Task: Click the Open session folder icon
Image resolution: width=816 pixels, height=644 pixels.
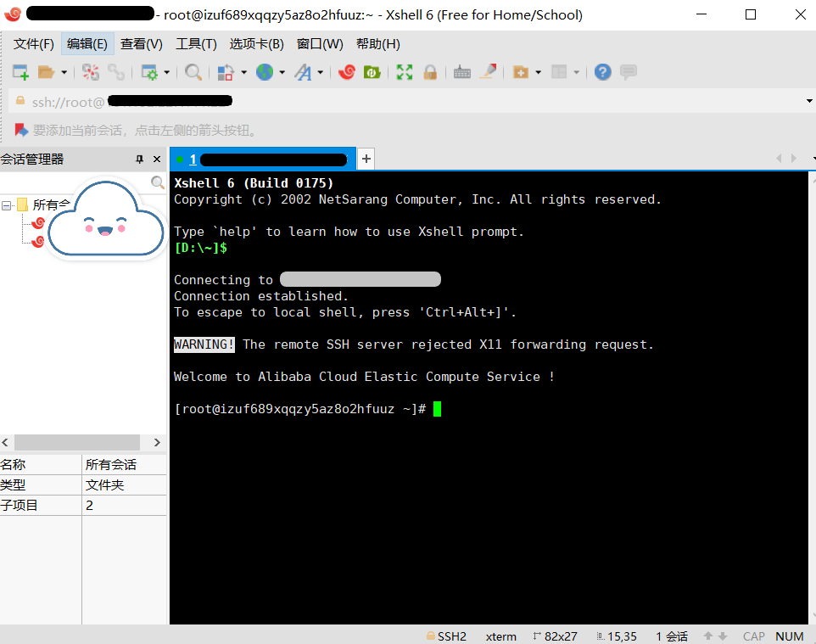Action: click(47, 72)
